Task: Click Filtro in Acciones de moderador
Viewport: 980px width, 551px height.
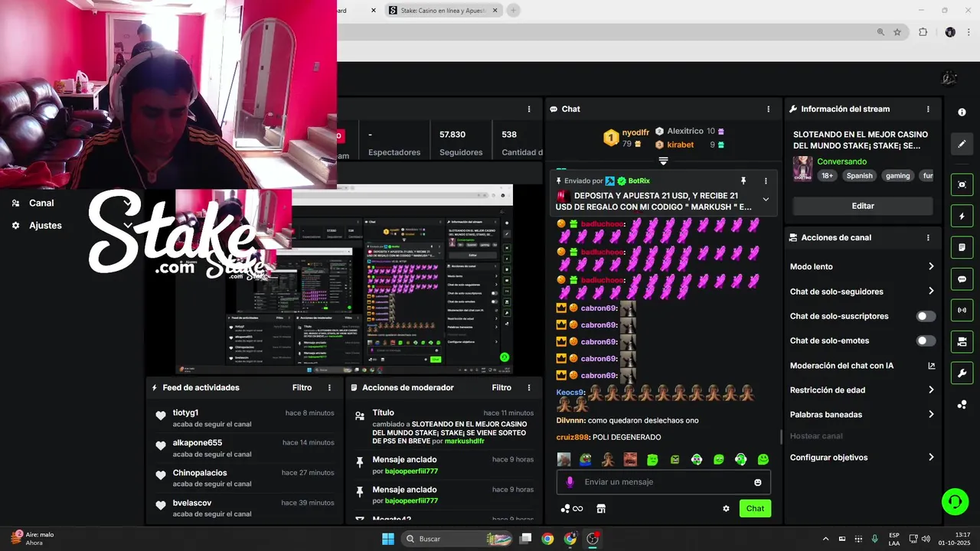Action: pyautogui.click(x=501, y=387)
